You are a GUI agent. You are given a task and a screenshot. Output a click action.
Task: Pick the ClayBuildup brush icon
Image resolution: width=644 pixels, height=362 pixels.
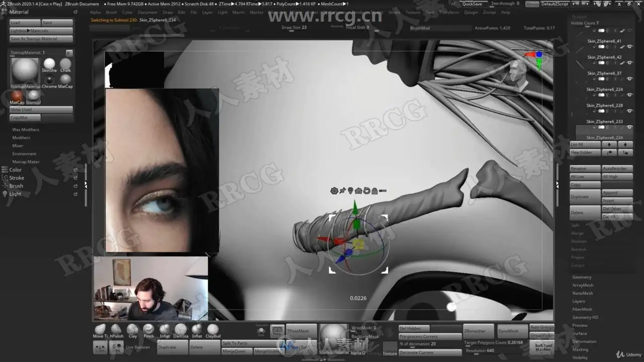pos(213,329)
